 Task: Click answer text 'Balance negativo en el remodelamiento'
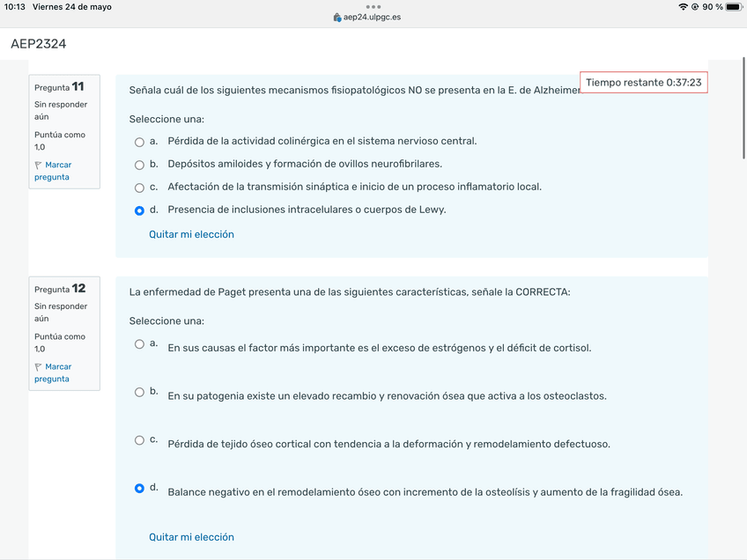coord(425,492)
